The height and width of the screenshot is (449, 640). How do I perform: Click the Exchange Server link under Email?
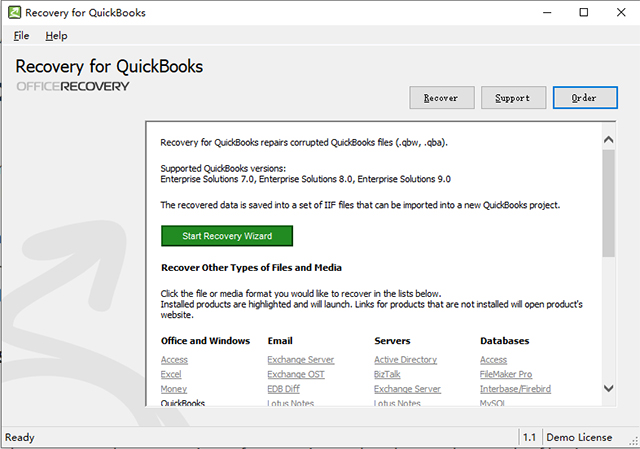(300, 360)
